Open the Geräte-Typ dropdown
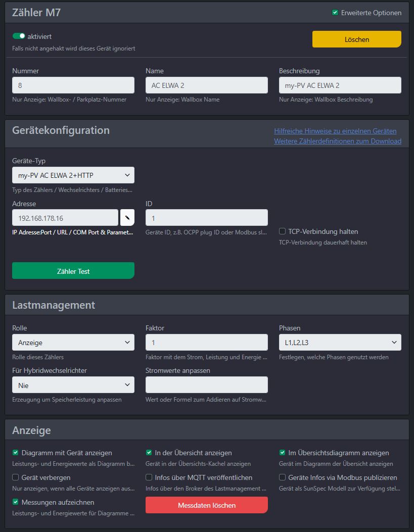 73,175
